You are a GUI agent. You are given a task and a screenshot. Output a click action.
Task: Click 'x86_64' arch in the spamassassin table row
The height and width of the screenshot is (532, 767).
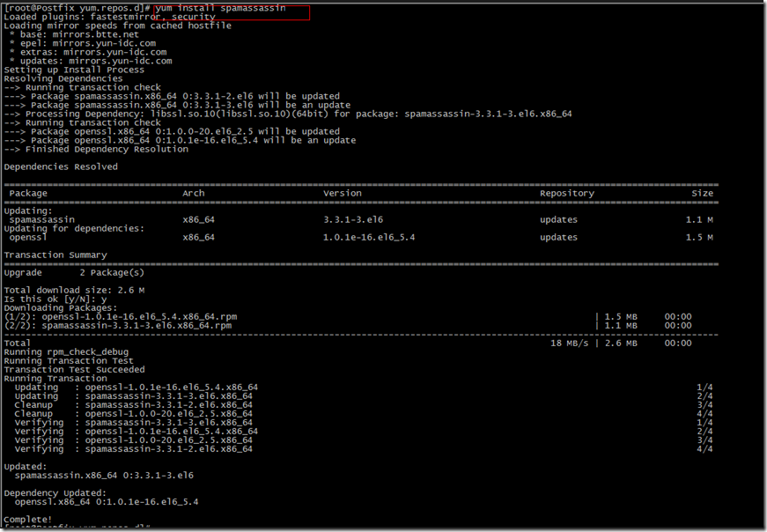tap(199, 219)
